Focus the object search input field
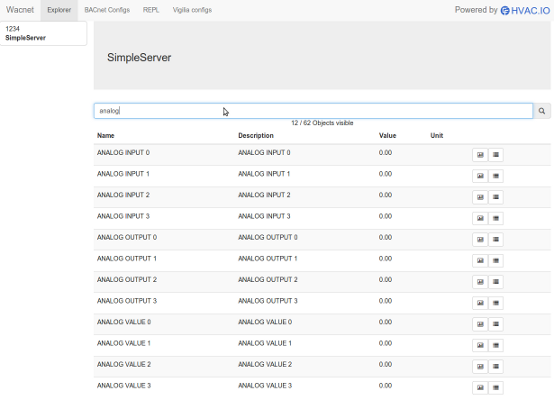Image resolution: width=554 pixels, height=400 pixels. [x=313, y=111]
